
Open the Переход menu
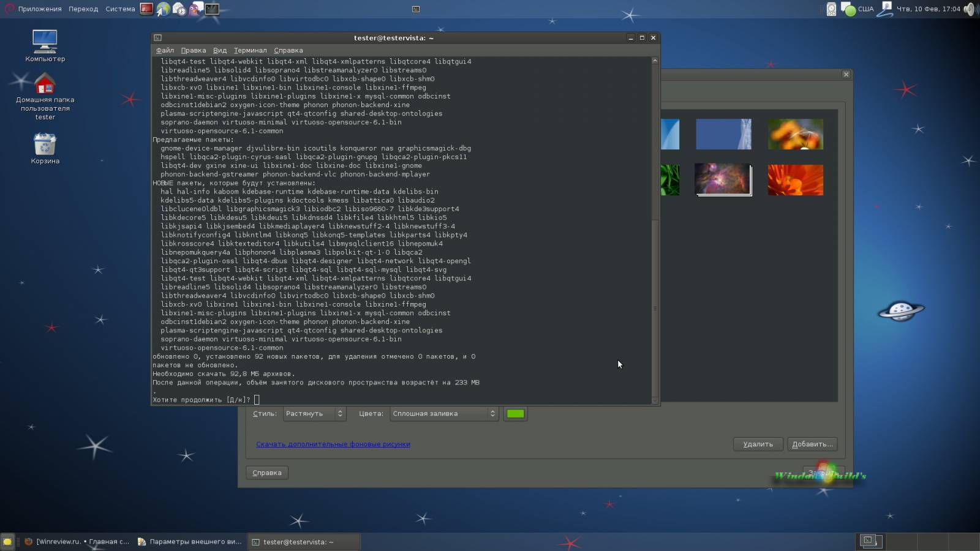[83, 9]
